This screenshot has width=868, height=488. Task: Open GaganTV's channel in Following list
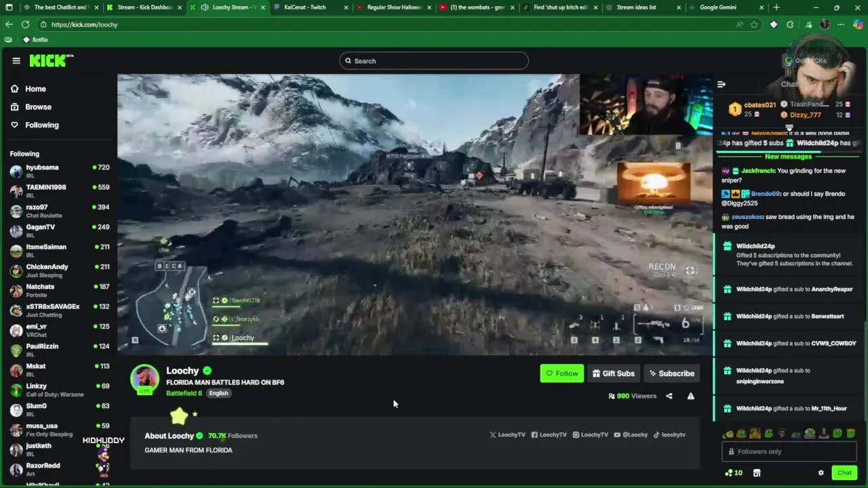[x=60, y=230]
